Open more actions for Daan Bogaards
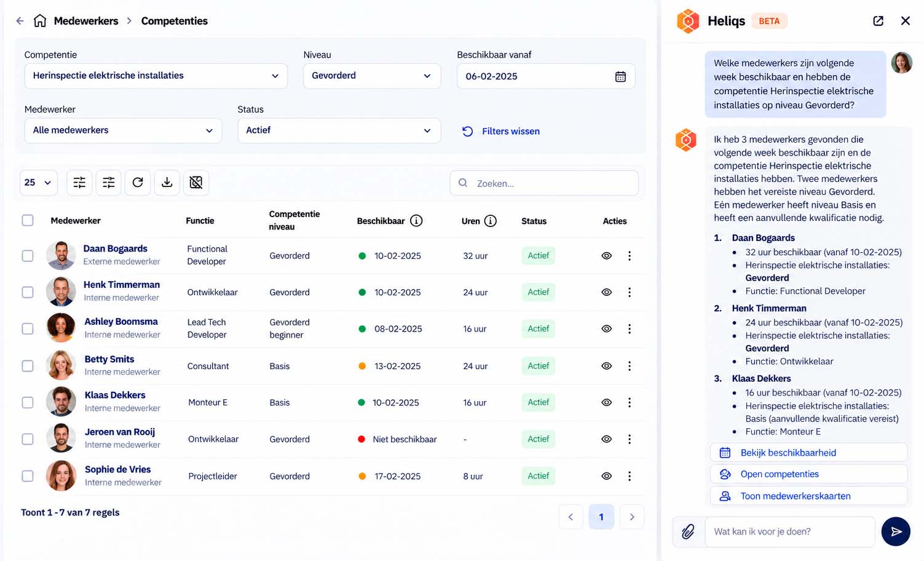This screenshot has height=561, width=924. (x=629, y=256)
